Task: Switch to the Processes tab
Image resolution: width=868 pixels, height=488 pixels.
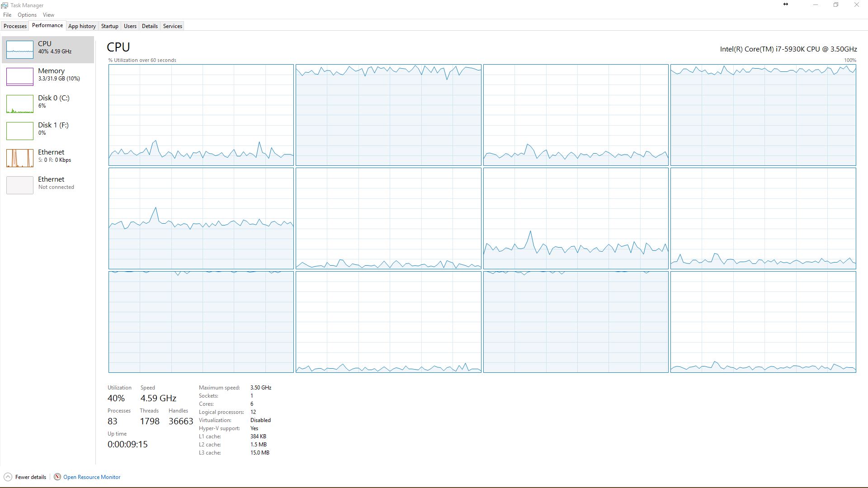Action: click(x=15, y=26)
